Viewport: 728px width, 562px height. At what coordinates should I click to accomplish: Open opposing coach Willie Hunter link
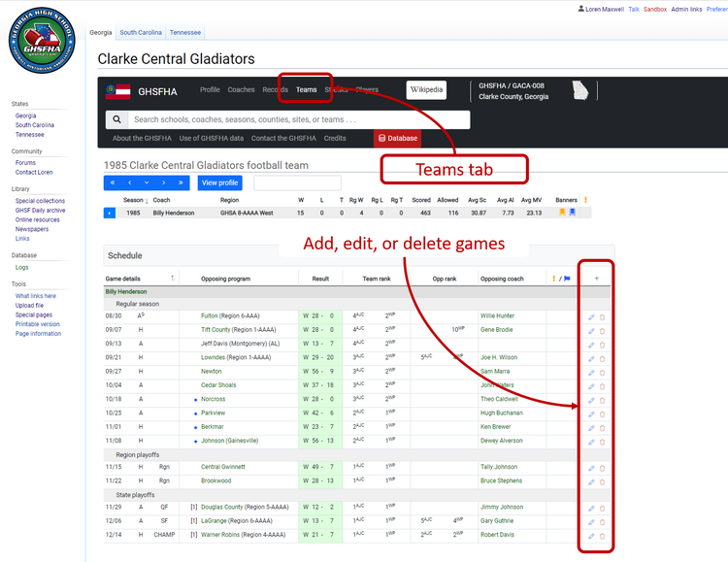(x=497, y=315)
